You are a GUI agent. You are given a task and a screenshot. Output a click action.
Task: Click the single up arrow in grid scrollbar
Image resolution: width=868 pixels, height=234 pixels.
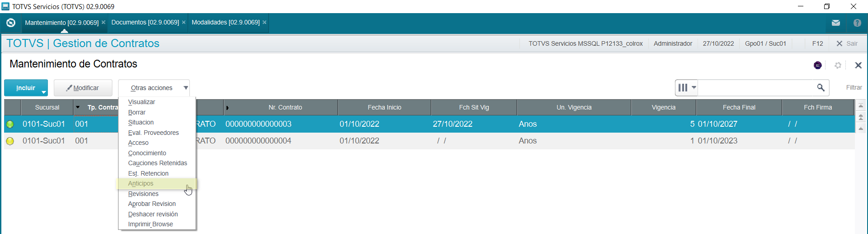(861, 129)
